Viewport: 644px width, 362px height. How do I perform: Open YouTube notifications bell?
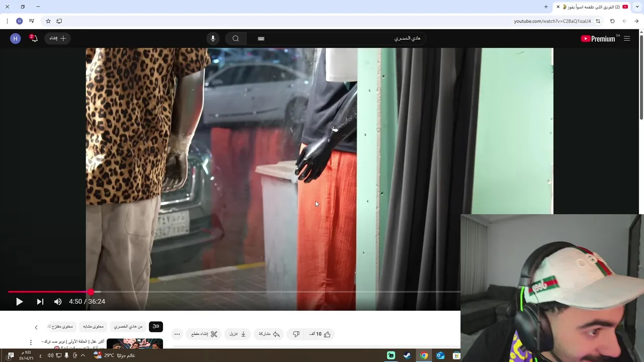coord(33,38)
